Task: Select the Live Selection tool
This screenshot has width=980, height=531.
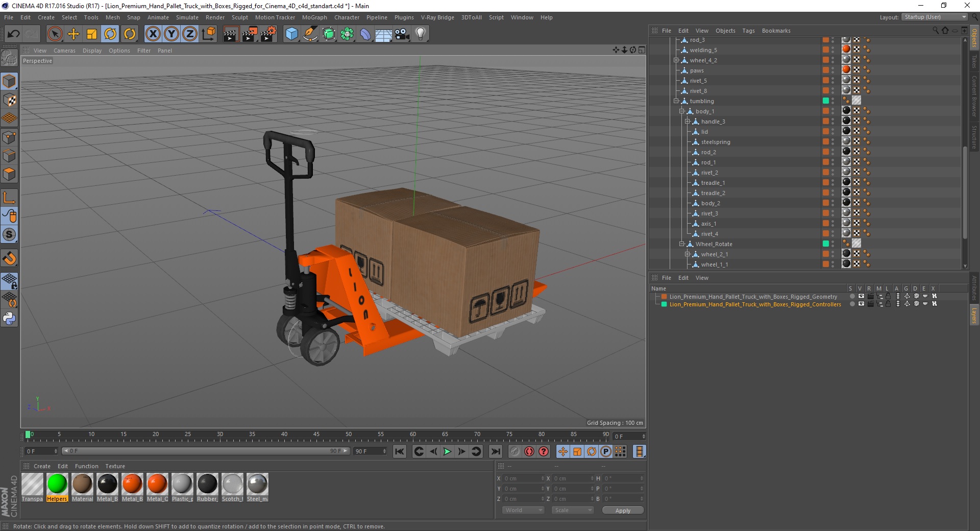Action: [55, 34]
